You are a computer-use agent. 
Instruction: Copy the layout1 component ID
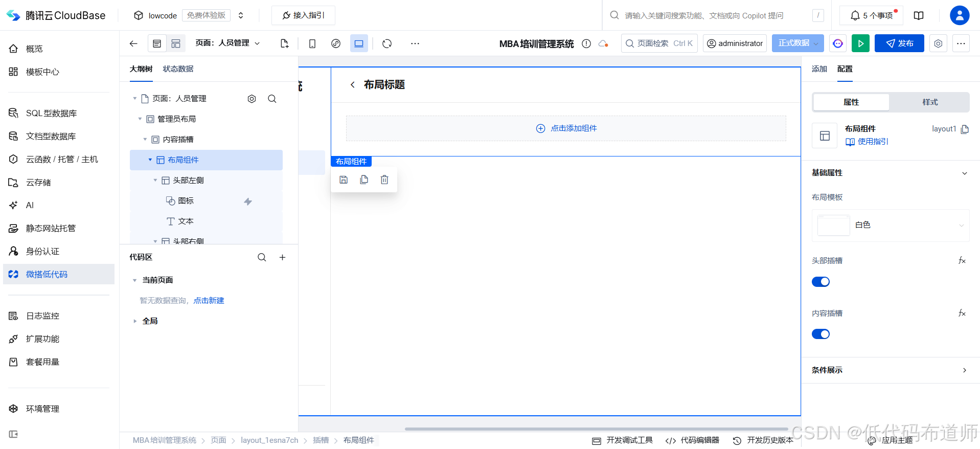[965, 129]
